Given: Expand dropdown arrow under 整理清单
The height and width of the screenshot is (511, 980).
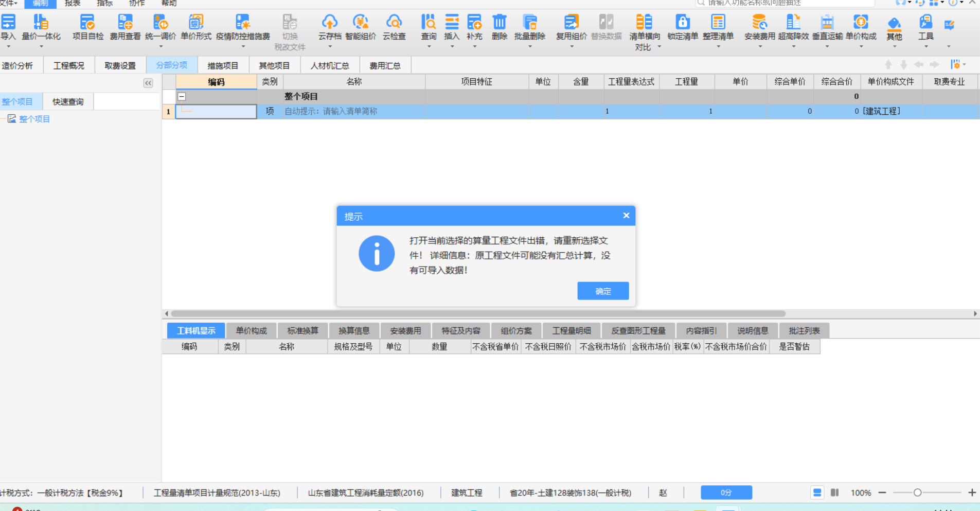Looking at the screenshot, I should pyautogui.click(x=718, y=47).
